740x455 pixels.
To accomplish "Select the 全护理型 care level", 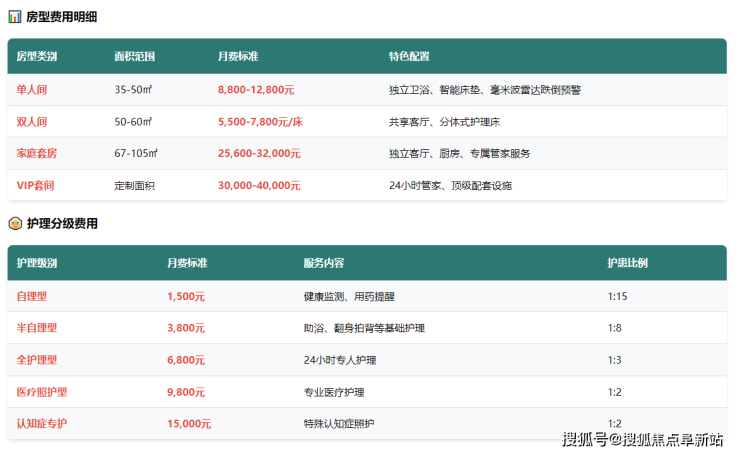I will pyautogui.click(x=37, y=360).
